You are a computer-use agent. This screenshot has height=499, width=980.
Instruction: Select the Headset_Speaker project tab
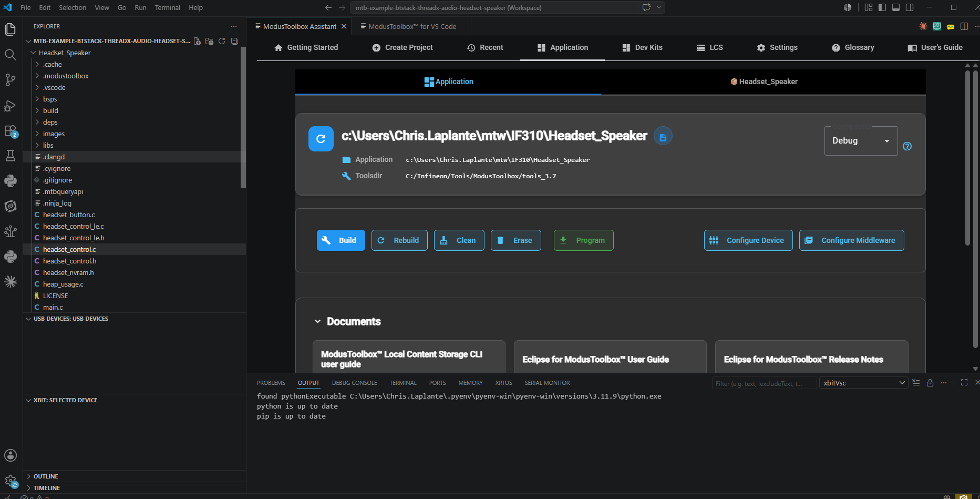pos(764,82)
